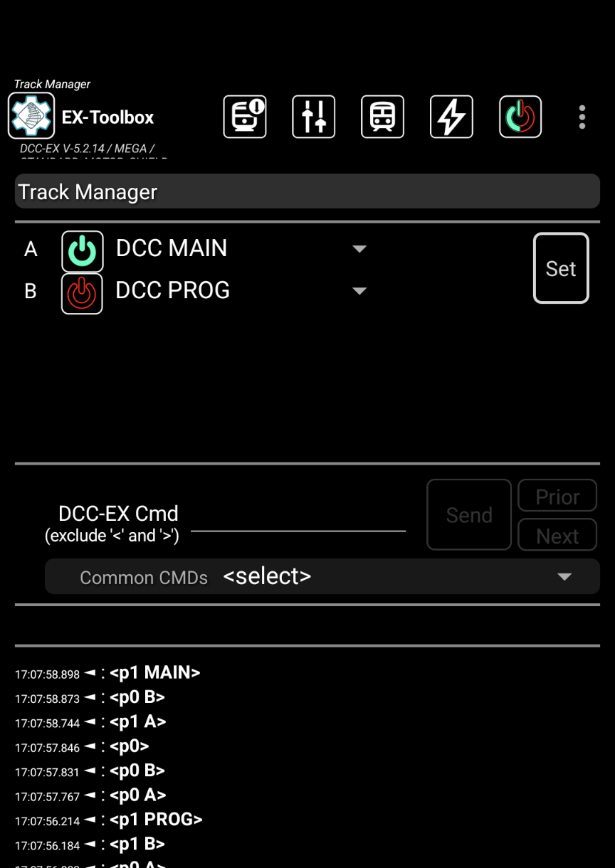
Task: Tap the lightning bolt icon
Action: coord(451,117)
